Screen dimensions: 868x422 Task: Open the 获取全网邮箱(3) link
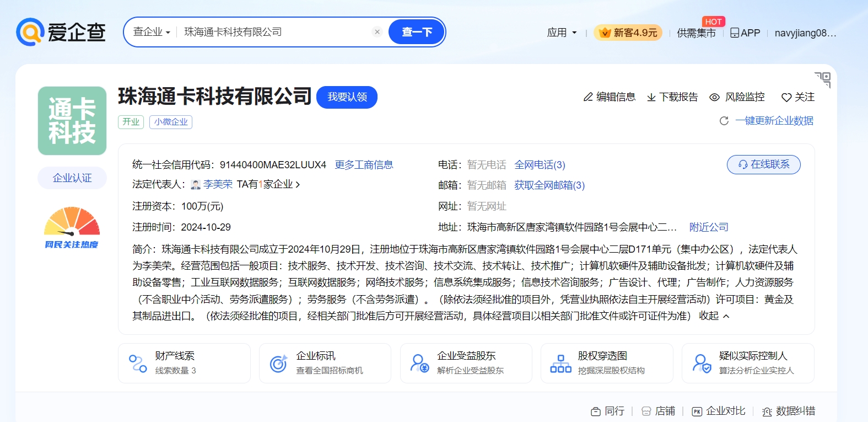pos(549,185)
